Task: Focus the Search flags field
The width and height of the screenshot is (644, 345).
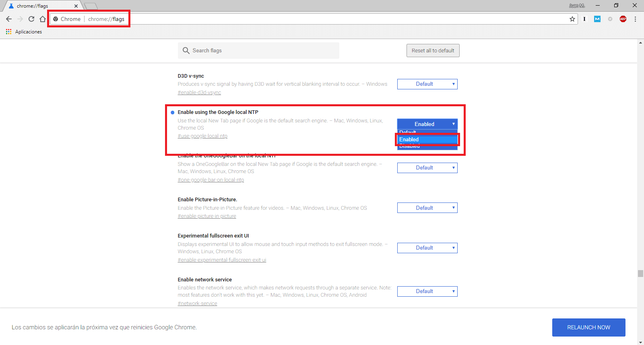Action: coord(258,50)
